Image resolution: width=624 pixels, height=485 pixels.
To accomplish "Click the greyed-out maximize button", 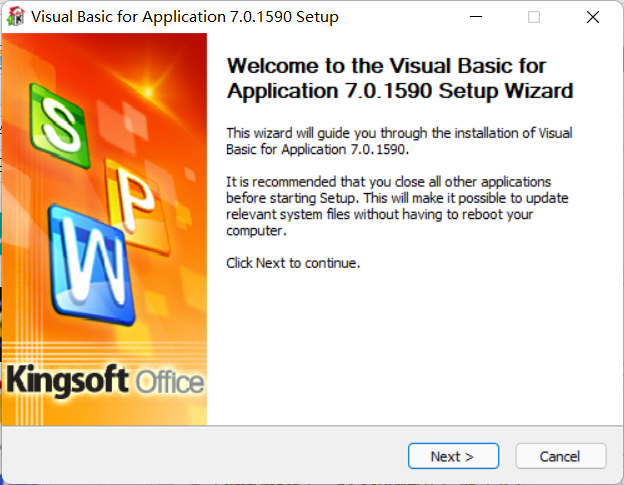I will coord(534,17).
